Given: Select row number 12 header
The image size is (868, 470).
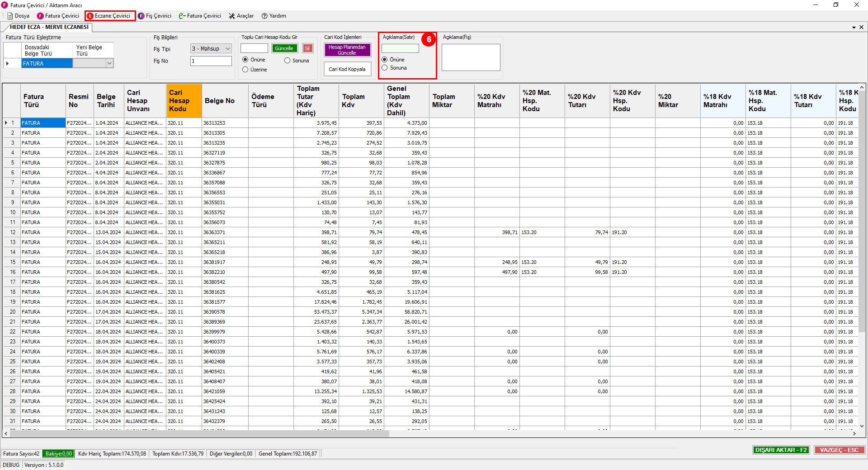Looking at the screenshot, I should [12, 232].
